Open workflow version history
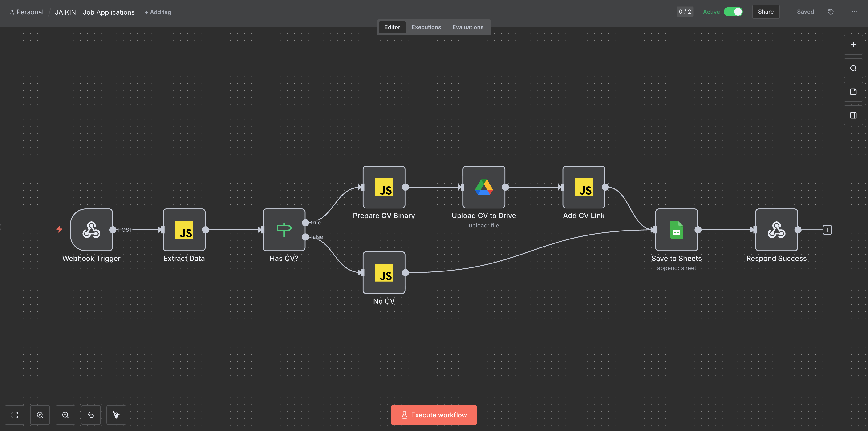Image resolution: width=868 pixels, height=431 pixels. coord(830,12)
